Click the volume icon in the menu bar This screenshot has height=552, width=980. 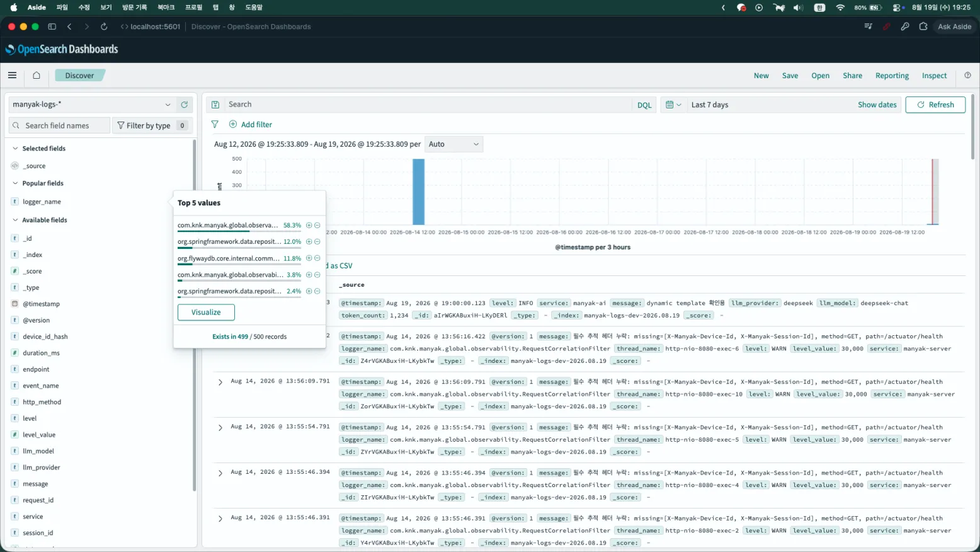click(798, 8)
